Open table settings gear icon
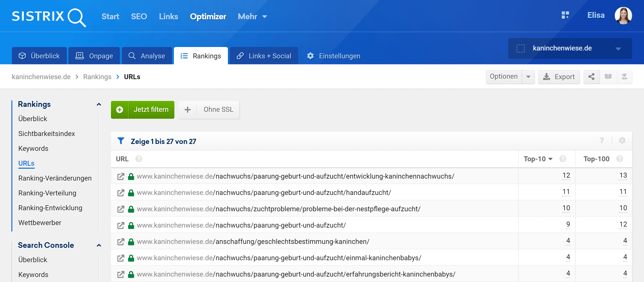 coord(622,141)
